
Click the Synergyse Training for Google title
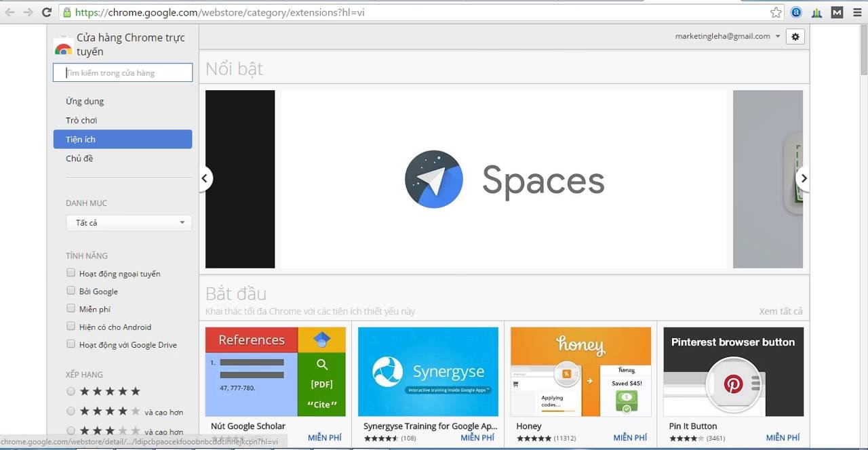[430, 426]
